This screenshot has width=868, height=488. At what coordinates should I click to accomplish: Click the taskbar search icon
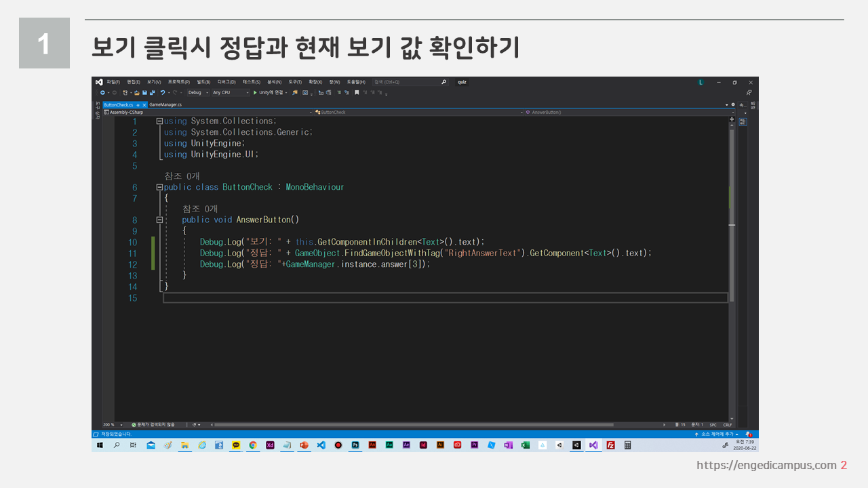[117, 445]
